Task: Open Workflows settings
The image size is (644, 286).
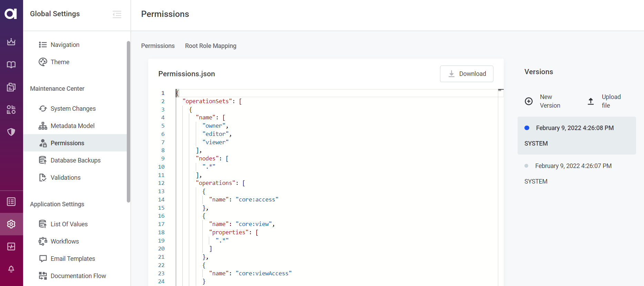Action: pos(65,241)
